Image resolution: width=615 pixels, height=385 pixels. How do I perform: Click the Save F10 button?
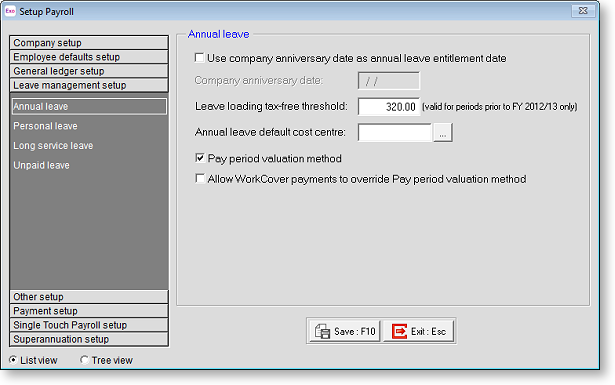pos(344,331)
